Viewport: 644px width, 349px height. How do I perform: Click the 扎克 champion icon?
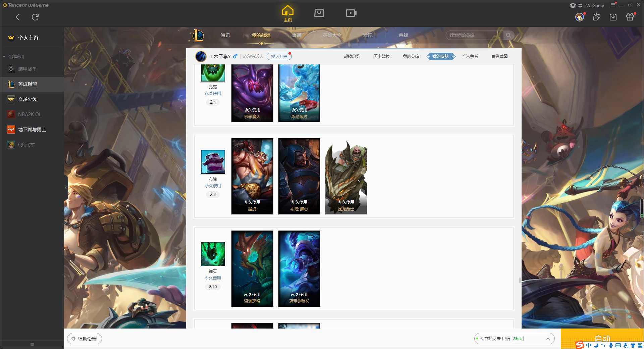coord(213,73)
